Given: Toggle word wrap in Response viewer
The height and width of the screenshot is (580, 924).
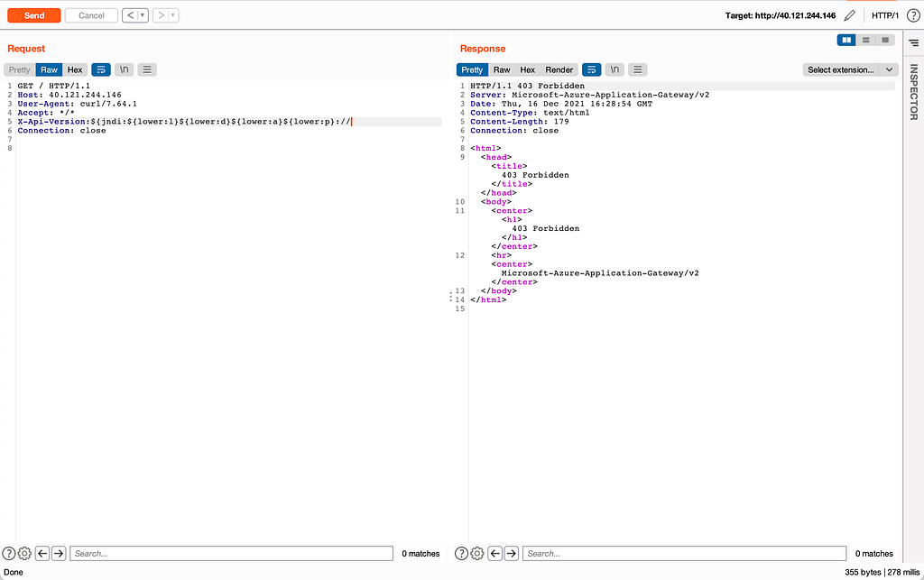Looking at the screenshot, I should click(592, 69).
